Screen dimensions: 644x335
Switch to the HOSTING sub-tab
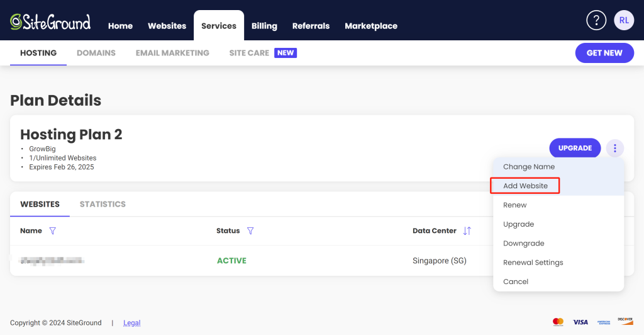[x=38, y=53]
